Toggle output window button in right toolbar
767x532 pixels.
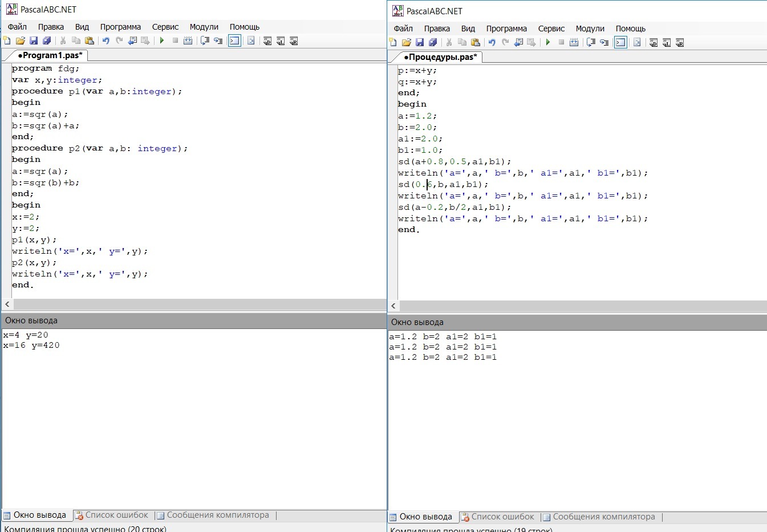[620, 42]
